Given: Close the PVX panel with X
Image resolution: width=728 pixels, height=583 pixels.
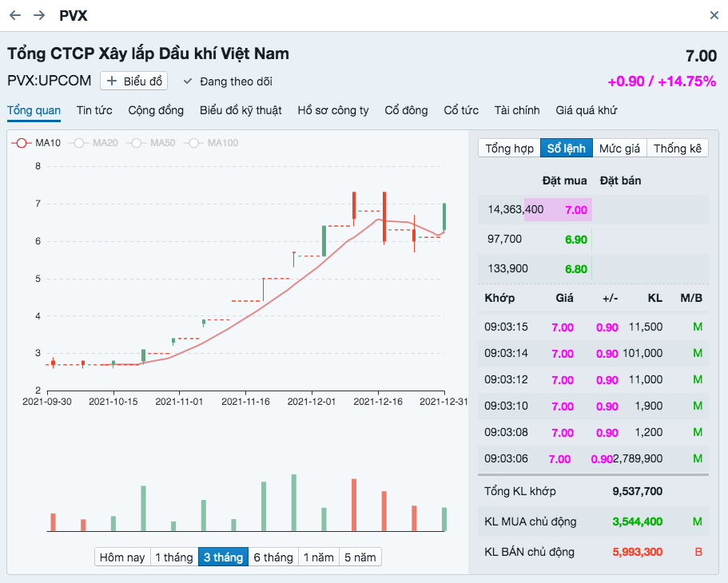Looking at the screenshot, I should (x=714, y=15).
